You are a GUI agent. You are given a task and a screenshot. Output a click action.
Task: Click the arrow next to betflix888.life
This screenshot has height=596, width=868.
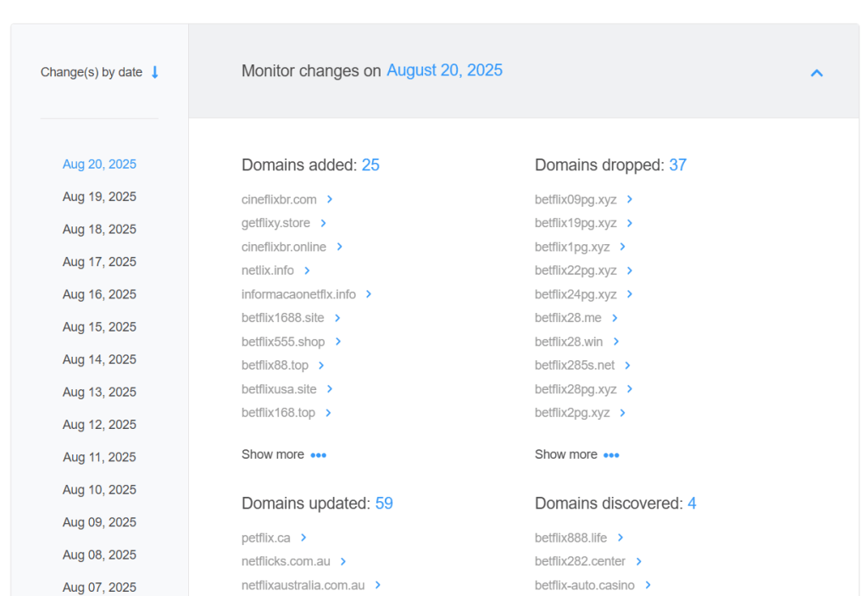point(620,538)
